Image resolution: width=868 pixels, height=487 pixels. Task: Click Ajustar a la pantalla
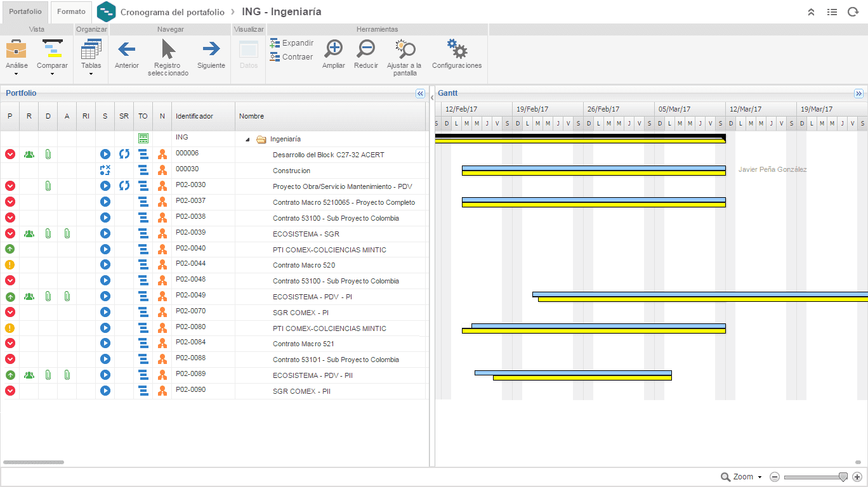coord(404,57)
